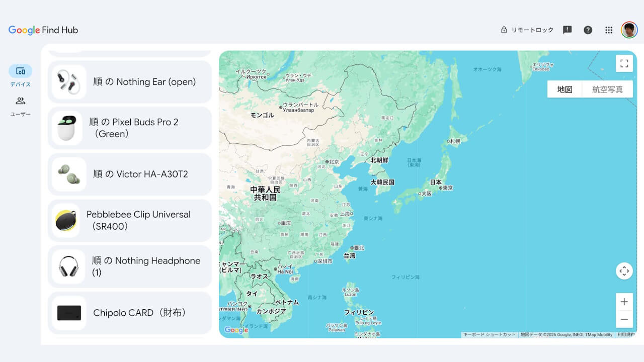The width and height of the screenshot is (644, 362).
Task: Click the help question mark icon
Action: click(588, 30)
